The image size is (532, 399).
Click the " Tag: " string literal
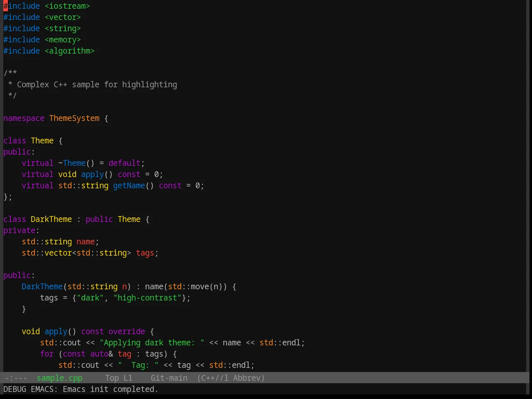pos(138,365)
